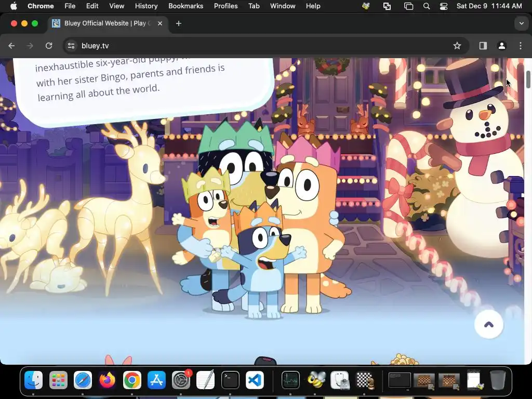The width and height of the screenshot is (532, 399).
Task: Select the Bluey Official Website tab
Action: pyautogui.click(x=107, y=23)
